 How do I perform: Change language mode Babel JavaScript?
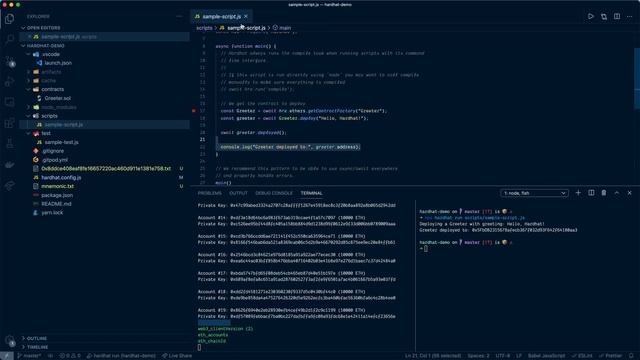(x=547, y=356)
